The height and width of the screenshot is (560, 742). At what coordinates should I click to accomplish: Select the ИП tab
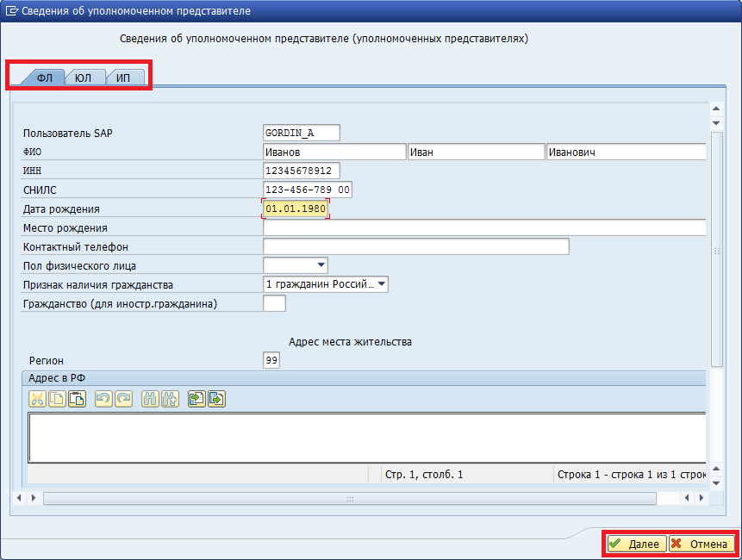pyautogui.click(x=123, y=78)
